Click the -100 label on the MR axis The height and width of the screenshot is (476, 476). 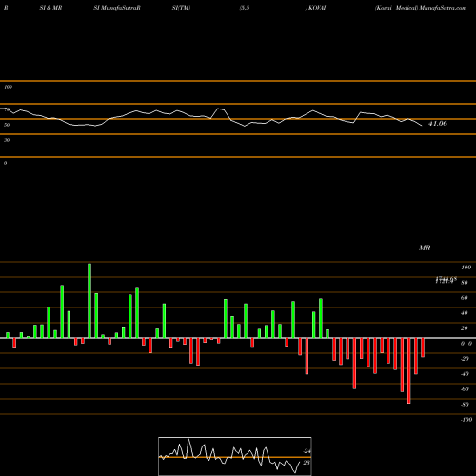coord(466,420)
